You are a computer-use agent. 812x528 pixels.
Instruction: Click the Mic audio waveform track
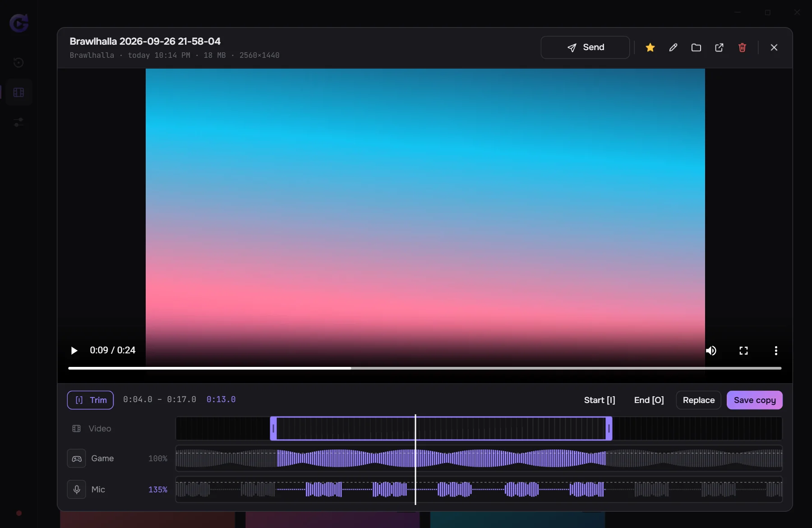click(x=479, y=490)
